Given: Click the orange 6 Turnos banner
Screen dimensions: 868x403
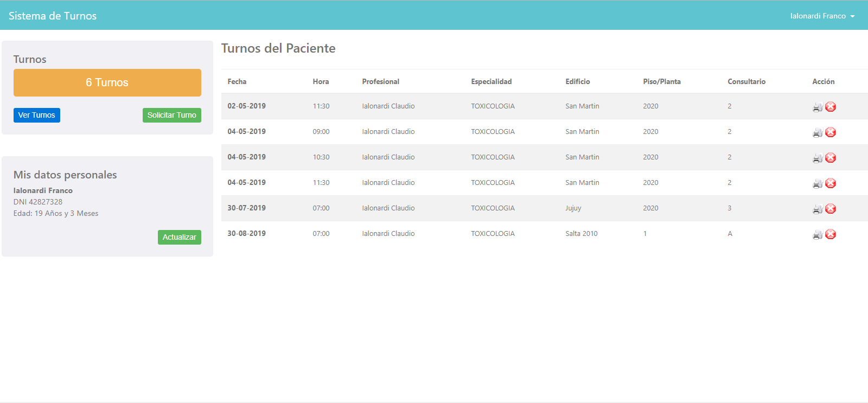Looking at the screenshot, I should point(107,82).
